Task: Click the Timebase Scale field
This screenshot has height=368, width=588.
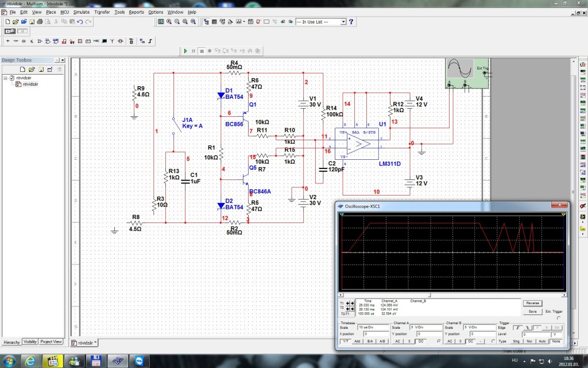Action: coord(373,327)
